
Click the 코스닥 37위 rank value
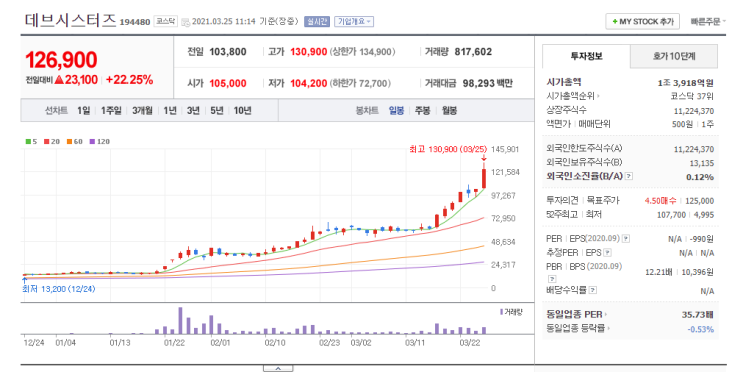pos(692,96)
